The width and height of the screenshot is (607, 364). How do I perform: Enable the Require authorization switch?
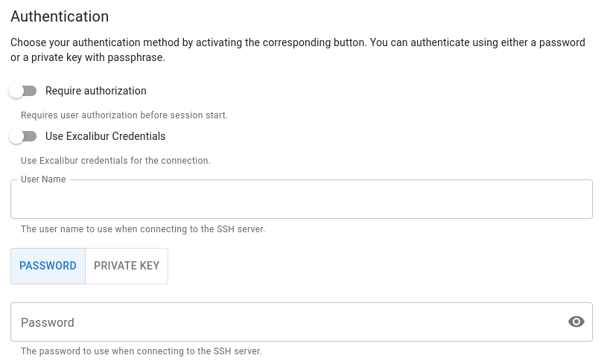click(x=23, y=91)
